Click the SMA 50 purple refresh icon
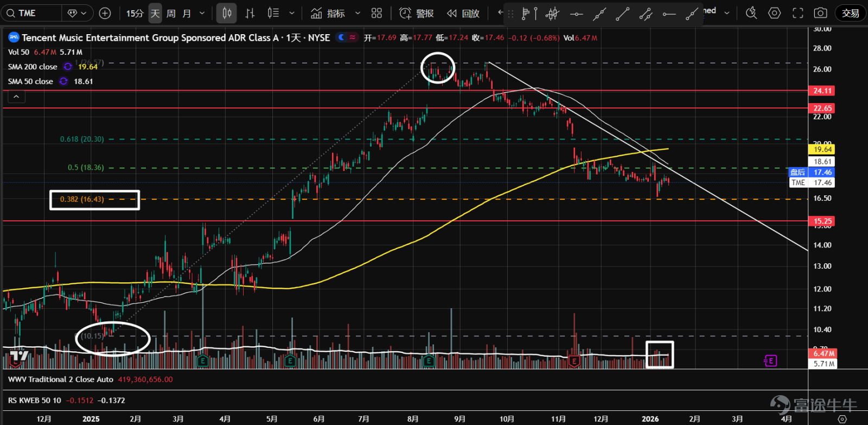The height and width of the screenshot is (425, 868). click(63, 81)
